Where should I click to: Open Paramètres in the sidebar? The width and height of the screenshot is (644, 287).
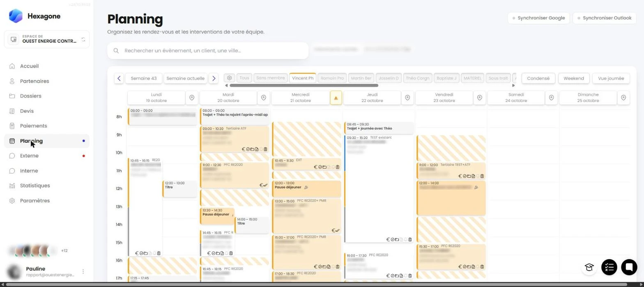(35, 201)
